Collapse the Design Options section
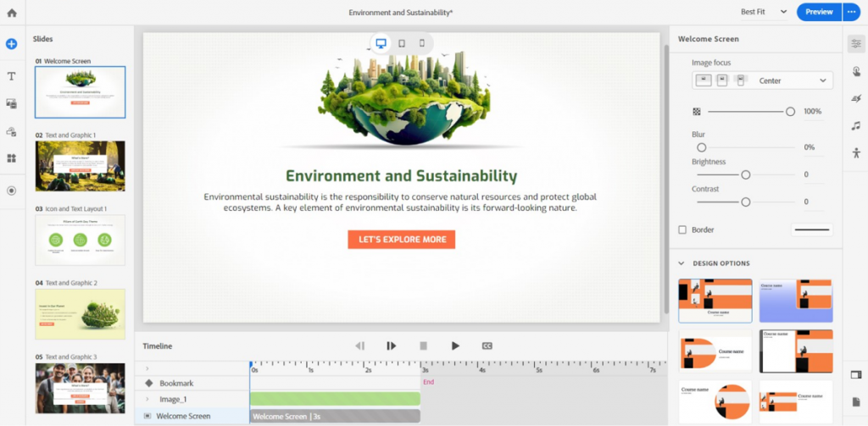 coord(682,263)
